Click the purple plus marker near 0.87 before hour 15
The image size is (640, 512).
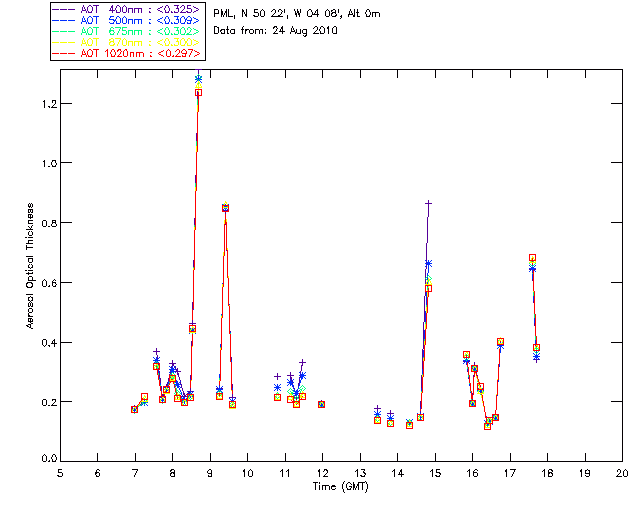(x=428, y=203)
